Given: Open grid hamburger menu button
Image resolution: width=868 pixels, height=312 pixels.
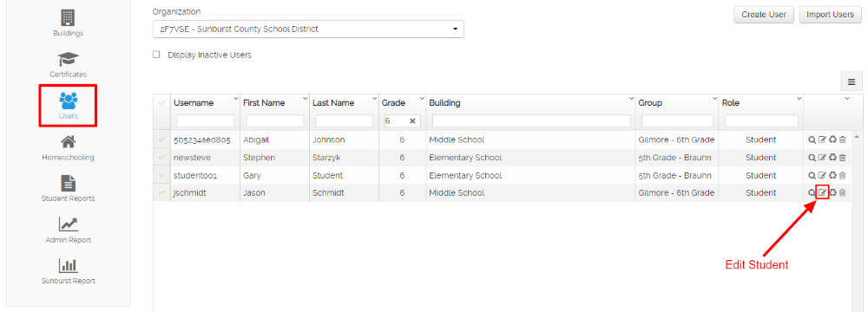Looking at the screenshot, I should 852,81.
